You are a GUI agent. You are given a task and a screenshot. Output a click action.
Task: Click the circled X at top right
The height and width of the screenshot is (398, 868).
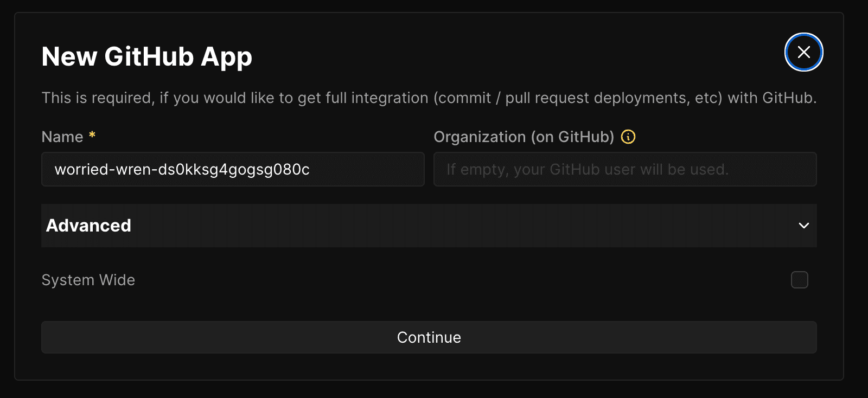pos(803,52)
